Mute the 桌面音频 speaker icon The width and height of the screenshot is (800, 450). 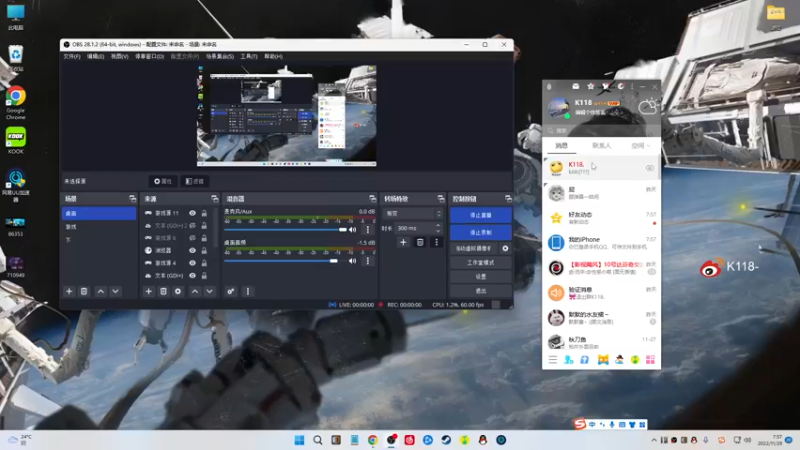(x=353, y=261)
